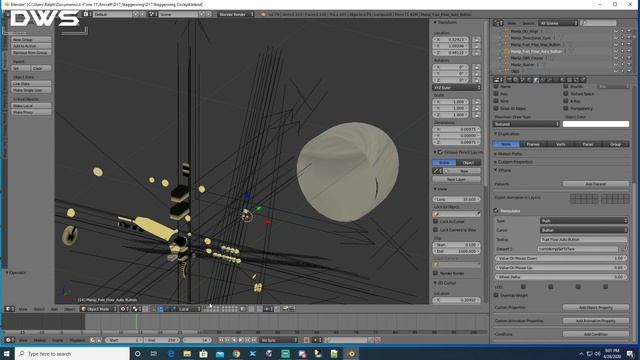Viewport: 640px width, 360px height.
Task: Open the timeline Playback menu
Action: [77, 340]
